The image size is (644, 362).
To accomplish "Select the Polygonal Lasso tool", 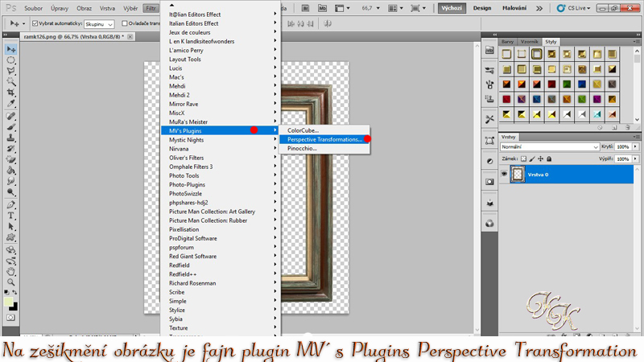I will point(10,71).
